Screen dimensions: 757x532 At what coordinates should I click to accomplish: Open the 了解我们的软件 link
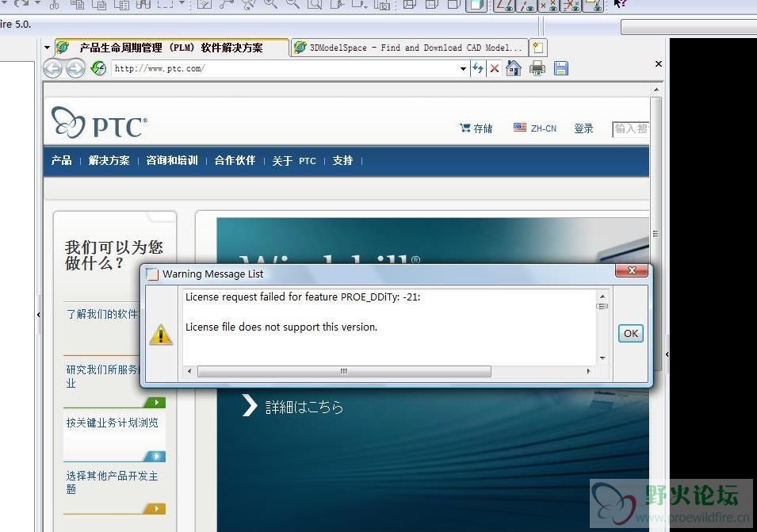103,314
